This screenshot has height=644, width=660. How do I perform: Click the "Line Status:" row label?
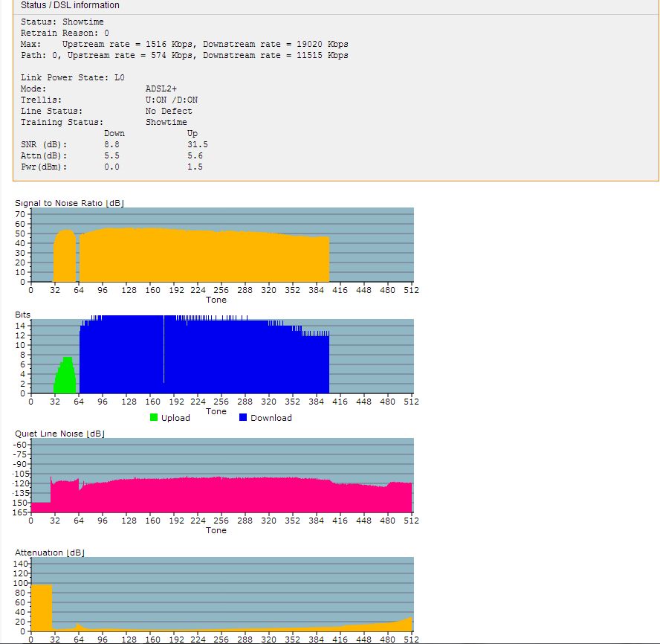52,112
